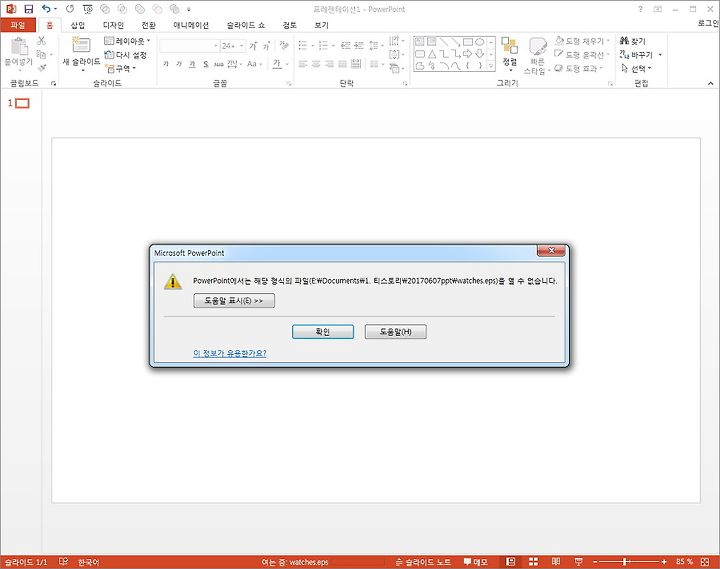Viewport: 720px width, 569px height.
Task: Toggle align text left
Action: 302,64
